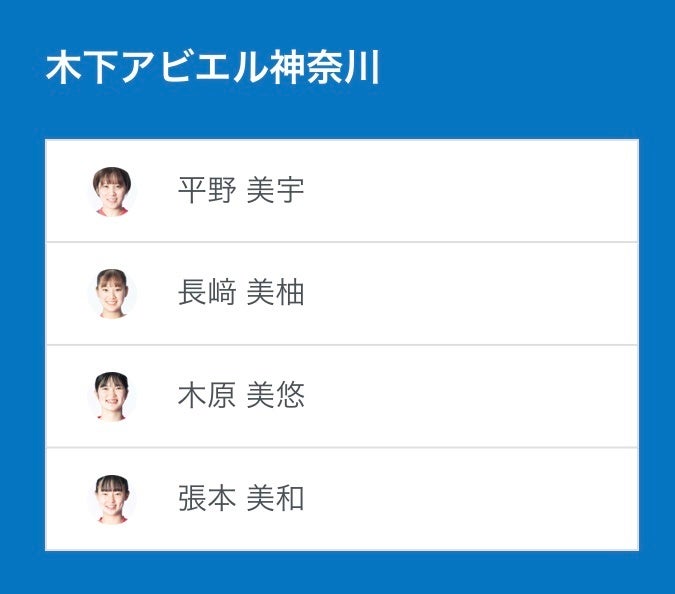675x594 pixels.
Task: Click the given name 美和 in the player list
Action: coord(275,500)
